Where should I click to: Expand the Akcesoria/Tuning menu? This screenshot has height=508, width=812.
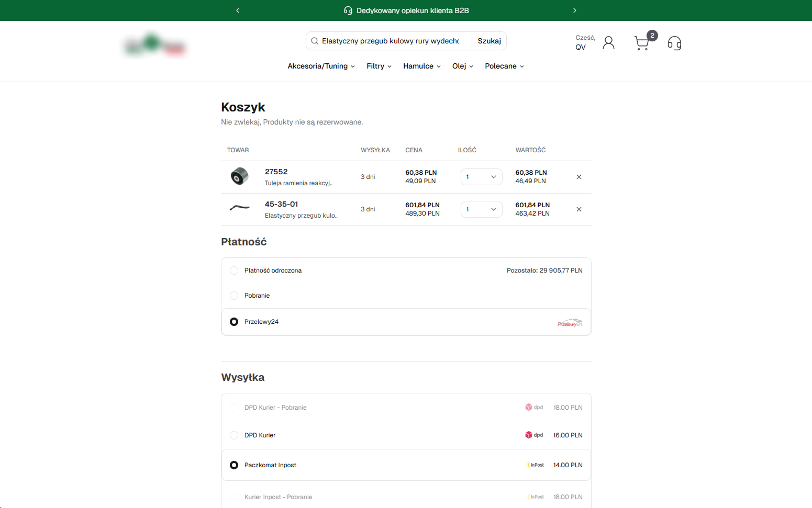click(321, 66)
